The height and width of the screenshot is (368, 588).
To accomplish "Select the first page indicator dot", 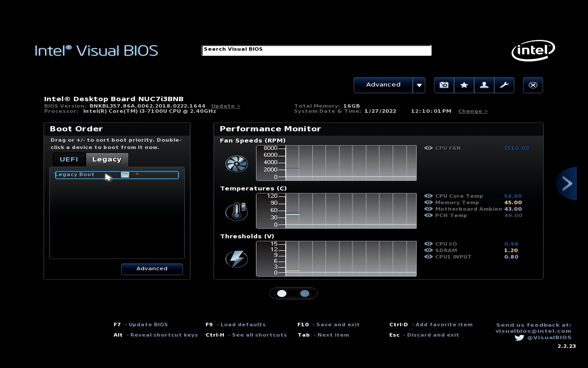I will 282,293.
